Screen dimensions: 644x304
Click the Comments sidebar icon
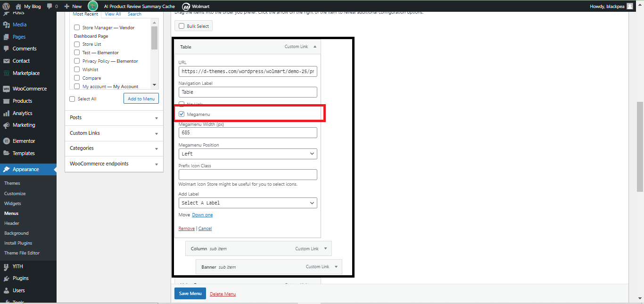(6, 49)
